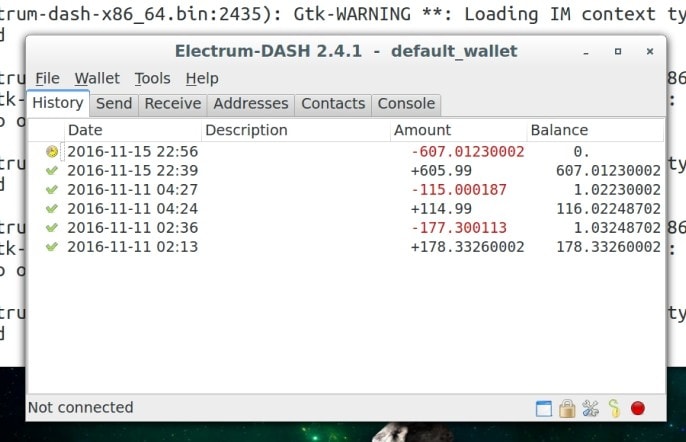Click the Electrum-DASH window title bar

346,51
